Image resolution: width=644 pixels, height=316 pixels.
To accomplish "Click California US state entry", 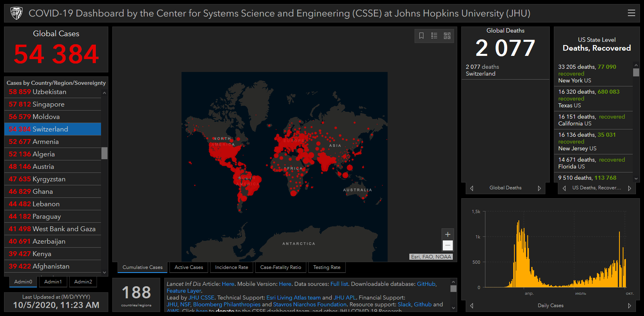I will click(594, 120).
